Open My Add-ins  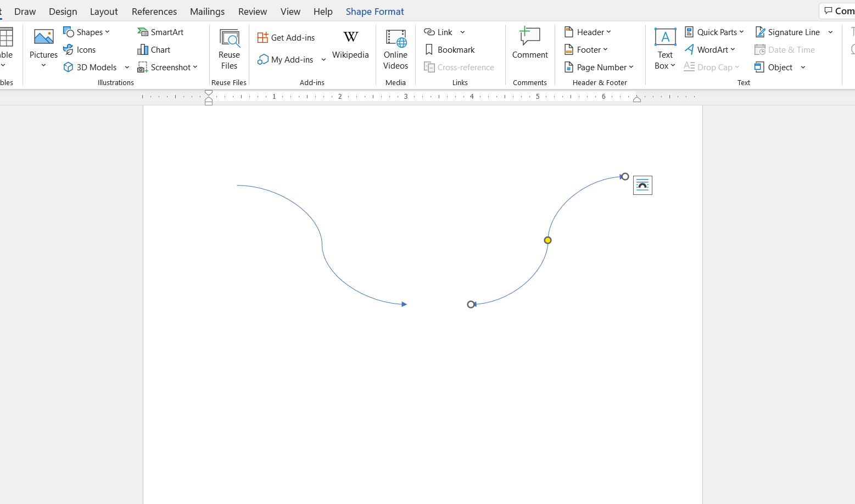click(286, 59)
